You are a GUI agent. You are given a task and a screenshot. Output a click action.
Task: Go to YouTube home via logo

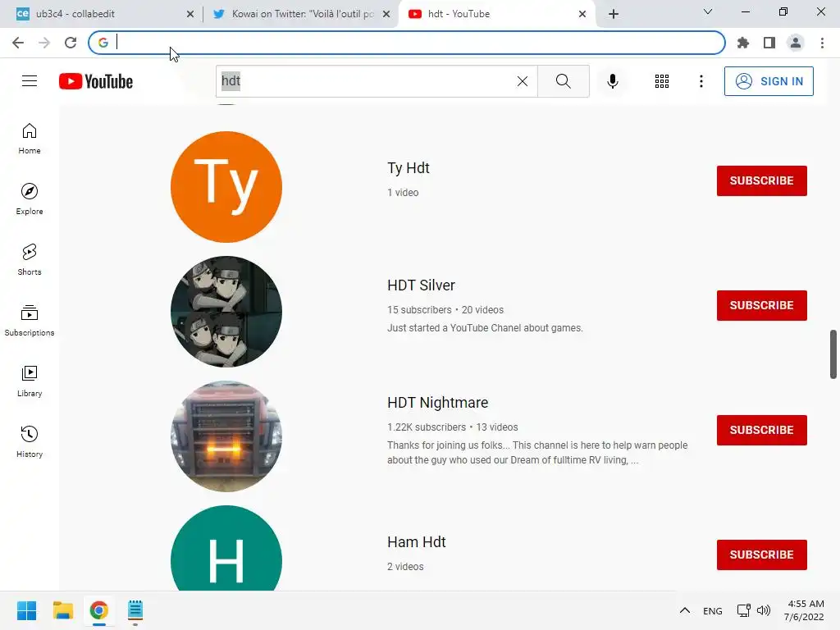point(96,81)
